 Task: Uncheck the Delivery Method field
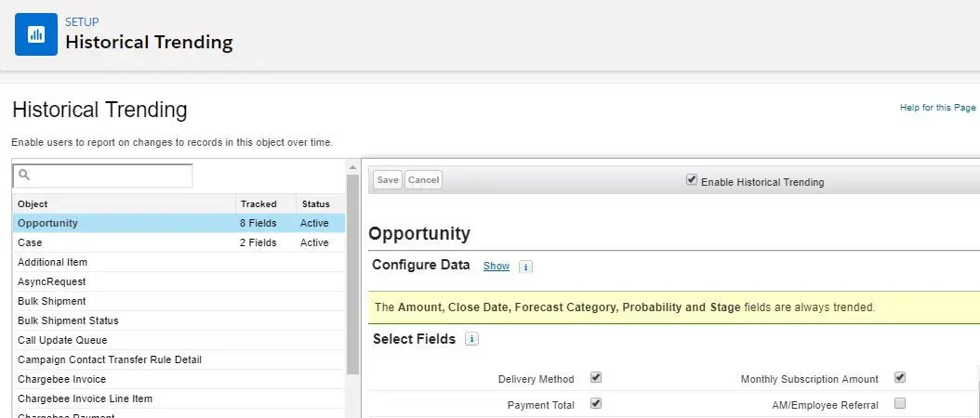596,377
